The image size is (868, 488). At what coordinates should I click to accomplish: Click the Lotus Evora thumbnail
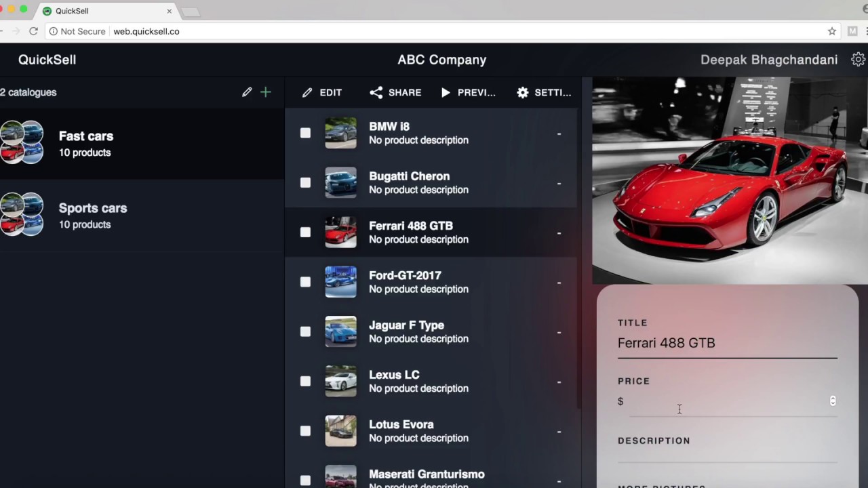click(x=340, y=430)
